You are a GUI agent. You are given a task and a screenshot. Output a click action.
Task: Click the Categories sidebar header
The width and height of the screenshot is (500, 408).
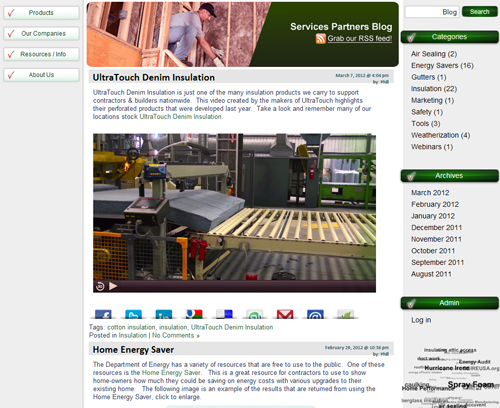[x=449, y=37]
